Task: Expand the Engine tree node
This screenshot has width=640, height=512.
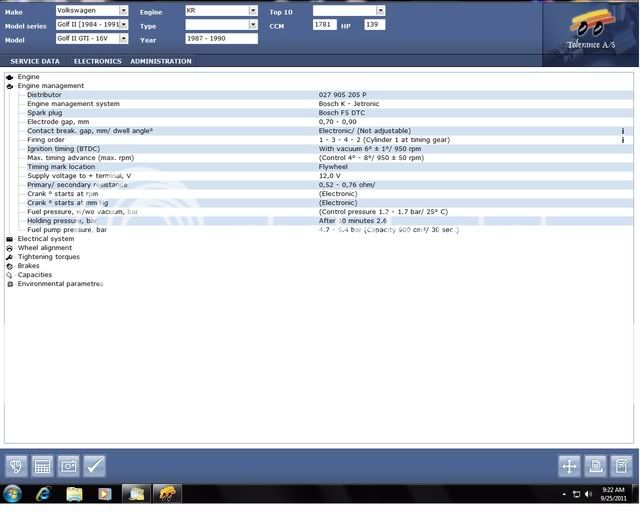Action: pos(9,77)
